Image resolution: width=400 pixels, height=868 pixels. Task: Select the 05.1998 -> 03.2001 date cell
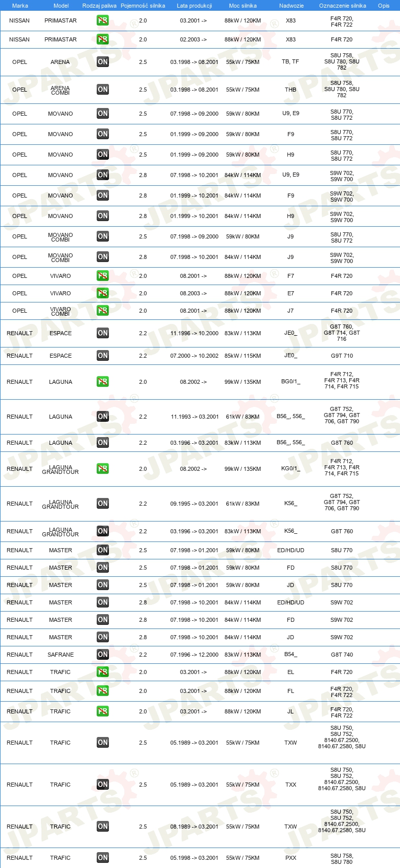point(194,858)
